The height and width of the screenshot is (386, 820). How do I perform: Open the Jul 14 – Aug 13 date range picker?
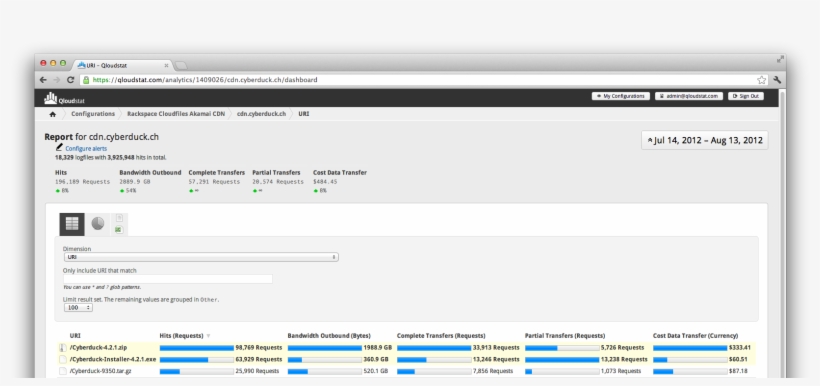[705, 140]
